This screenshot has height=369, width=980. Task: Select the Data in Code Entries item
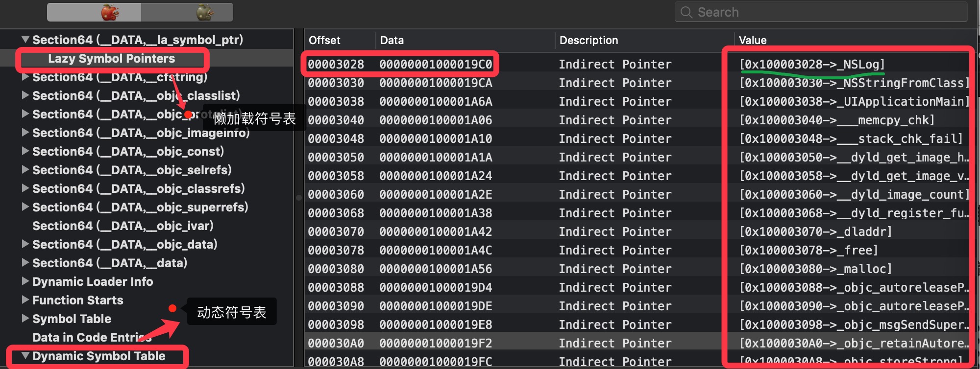pyautogui.click(x=92, y=337)
